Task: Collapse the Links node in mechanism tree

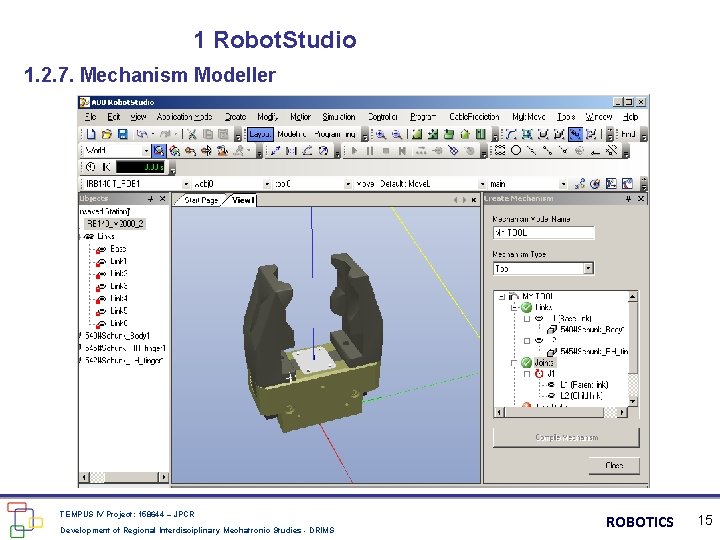Action: [x=515, y=307]
